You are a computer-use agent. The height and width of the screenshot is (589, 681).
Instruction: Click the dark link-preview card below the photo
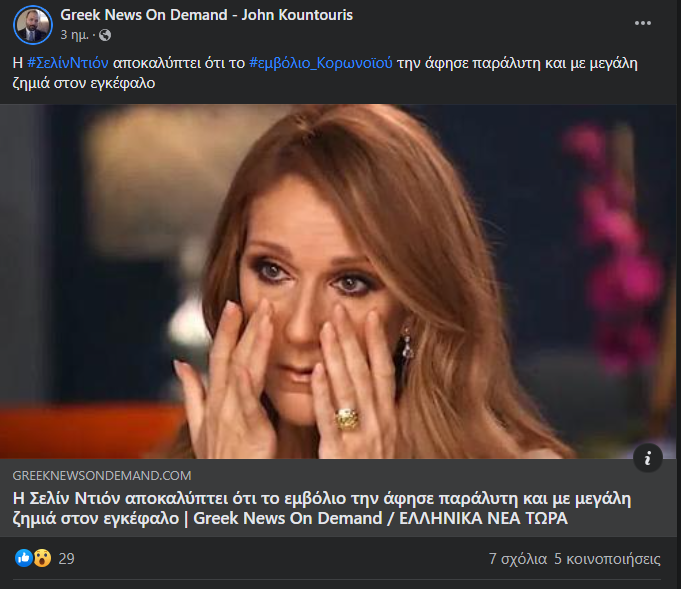pyautogui.click(x=338, y=498)
